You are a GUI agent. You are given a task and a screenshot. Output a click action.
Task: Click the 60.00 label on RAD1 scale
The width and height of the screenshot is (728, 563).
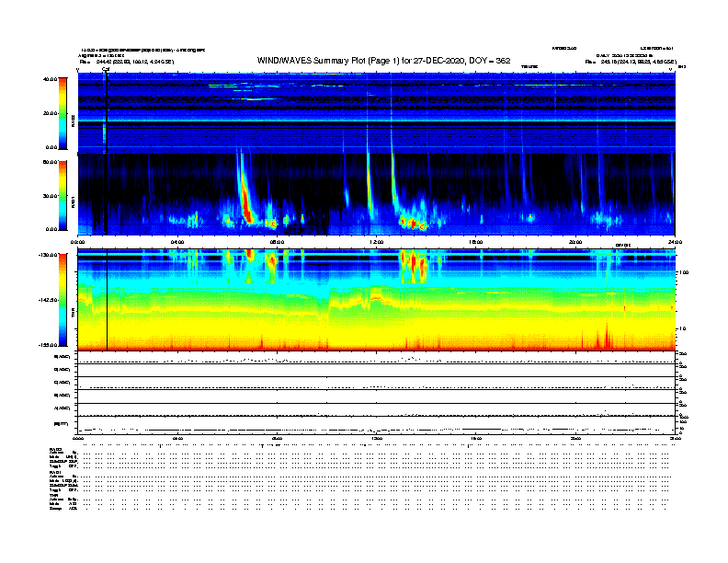(50, 162)
